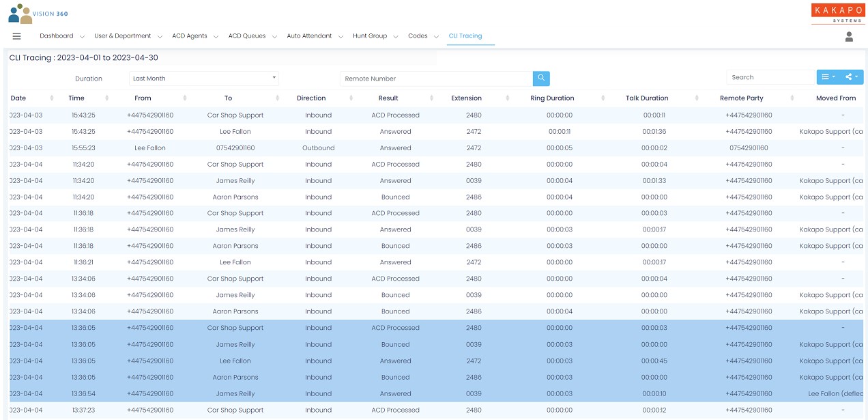
Task: Open the Dashboard menu item
Action: pyautogui.click(x=56, y=36)
